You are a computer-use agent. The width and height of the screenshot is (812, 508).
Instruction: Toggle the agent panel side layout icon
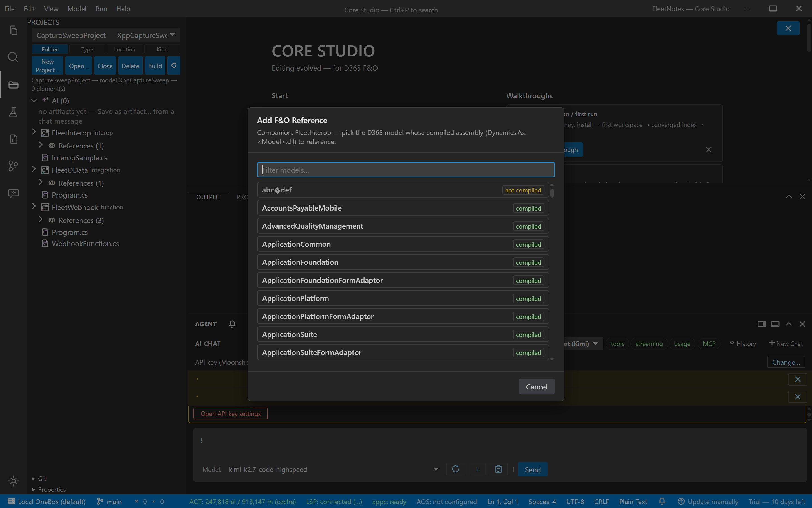[x=762, y=324]
